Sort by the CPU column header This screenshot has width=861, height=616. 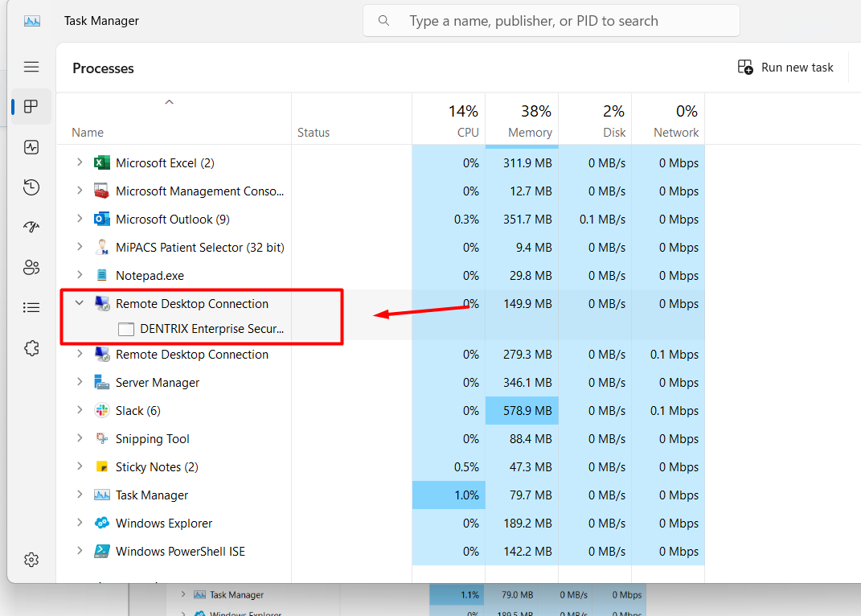coord(449,121)
